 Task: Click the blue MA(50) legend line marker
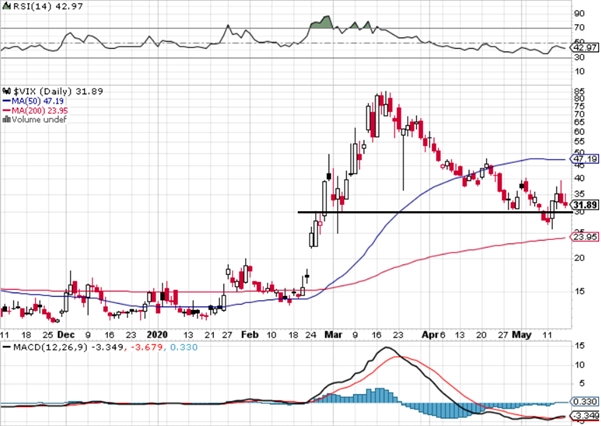tap(7, 101)
